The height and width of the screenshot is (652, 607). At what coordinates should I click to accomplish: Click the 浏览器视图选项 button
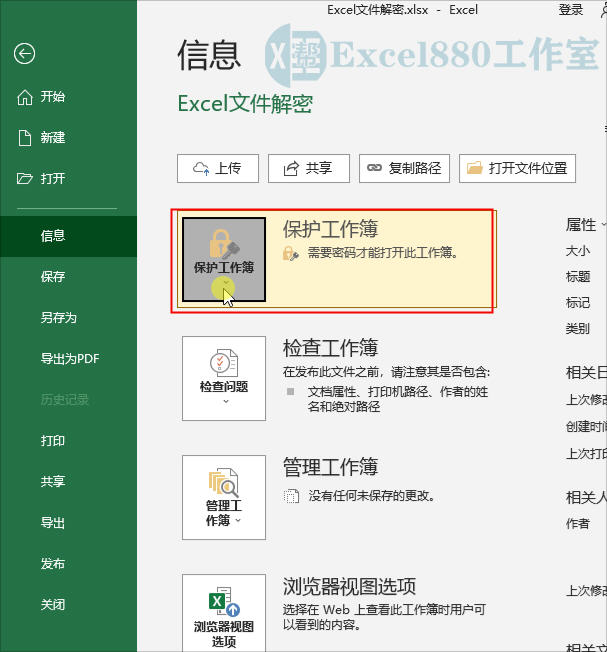coord(224,613)
